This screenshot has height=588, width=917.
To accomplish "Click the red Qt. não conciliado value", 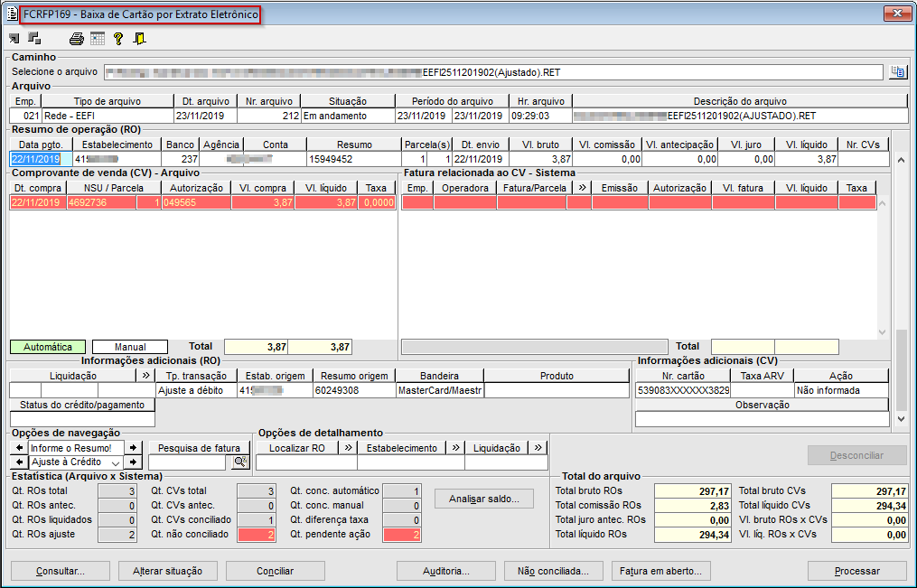I will click(257, 534).
